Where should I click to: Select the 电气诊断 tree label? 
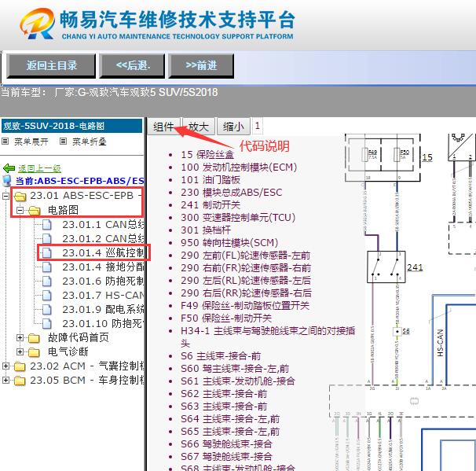[68, 352]
